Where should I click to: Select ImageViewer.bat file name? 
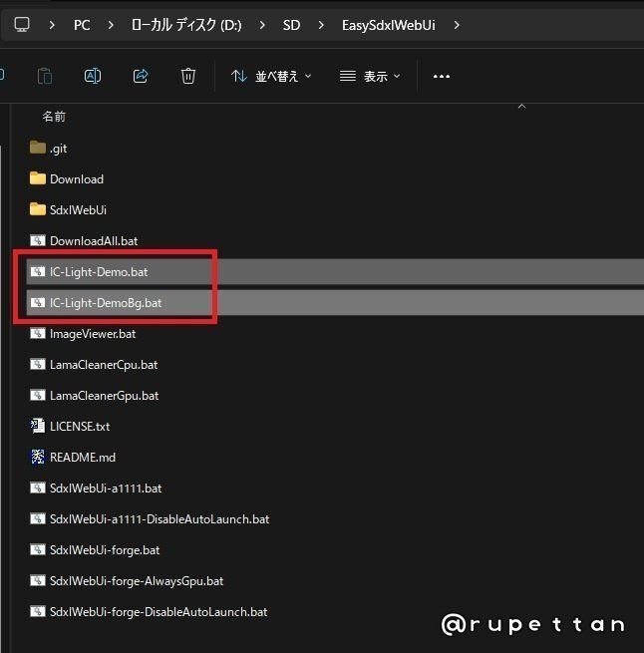coord(93,334)
